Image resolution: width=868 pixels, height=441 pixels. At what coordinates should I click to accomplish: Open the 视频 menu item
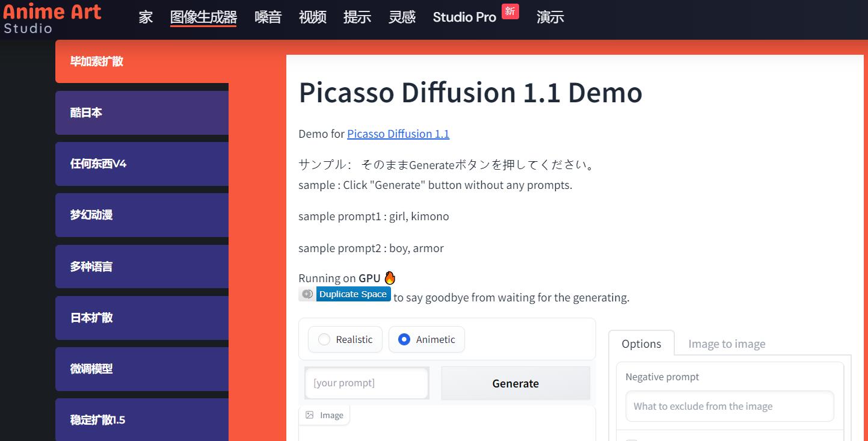(x=313, y=17)
